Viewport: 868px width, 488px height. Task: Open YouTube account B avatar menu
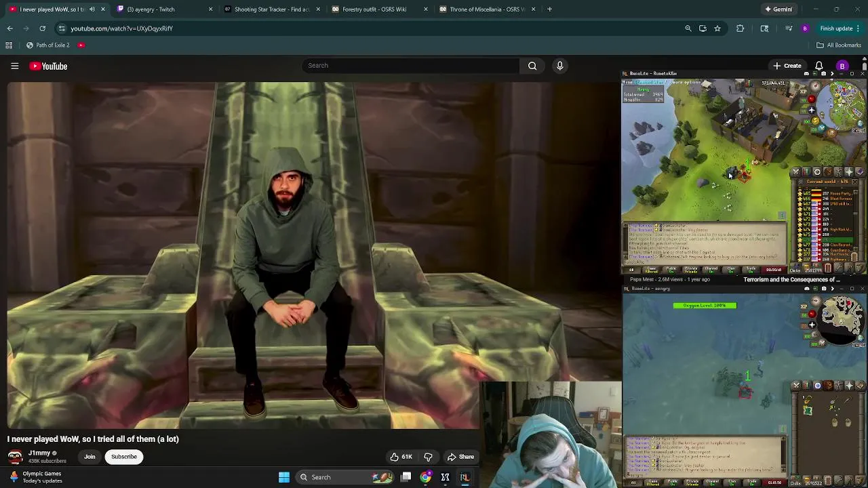[x=842, y=66]
